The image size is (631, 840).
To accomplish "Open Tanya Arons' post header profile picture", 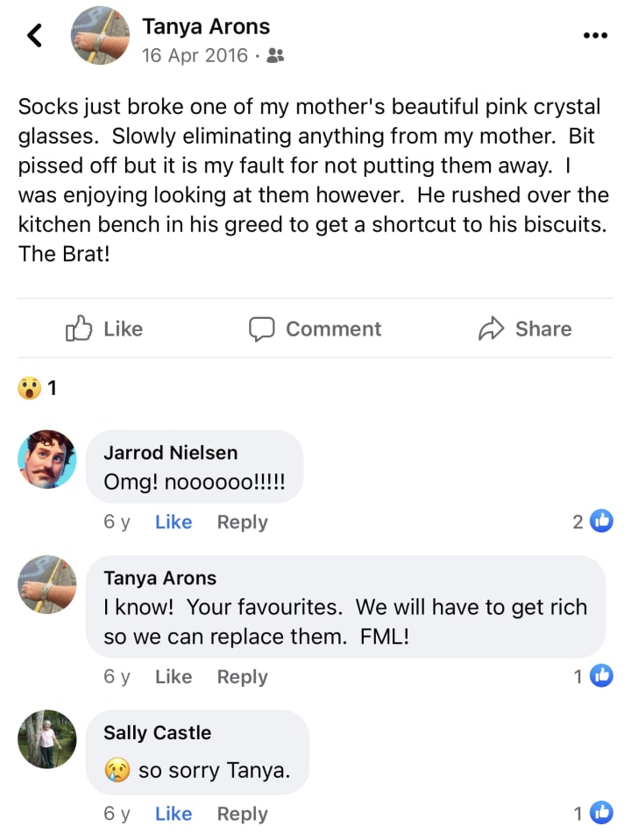I will [100, 35].
